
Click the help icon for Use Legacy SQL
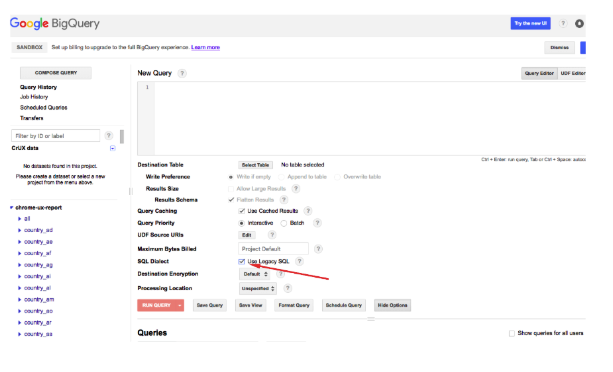[x=299, y=261]
